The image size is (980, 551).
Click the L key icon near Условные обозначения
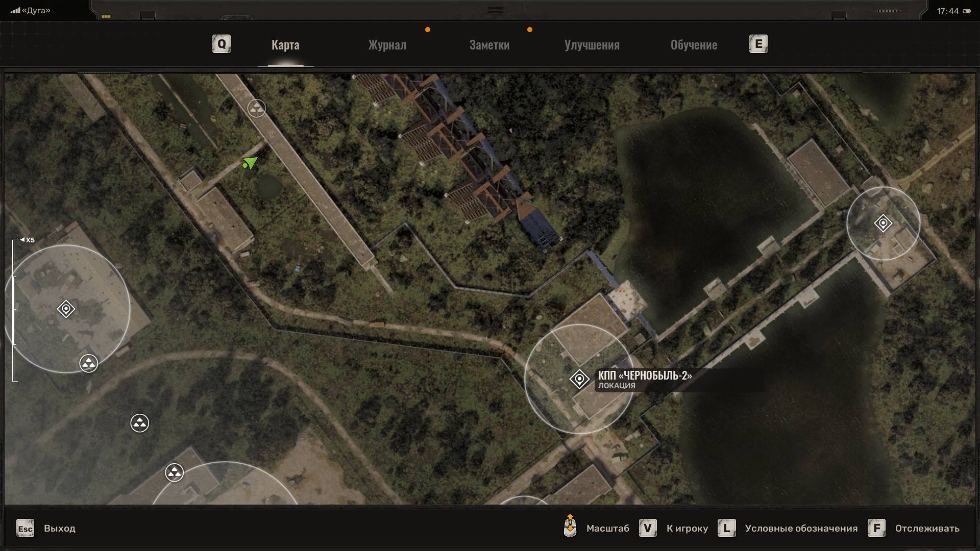(727, 528)
